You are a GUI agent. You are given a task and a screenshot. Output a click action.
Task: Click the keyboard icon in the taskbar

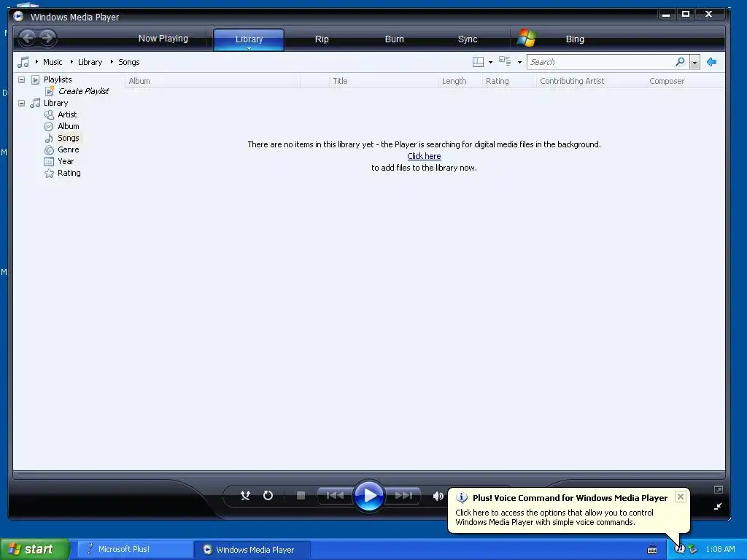click(652, 550)
